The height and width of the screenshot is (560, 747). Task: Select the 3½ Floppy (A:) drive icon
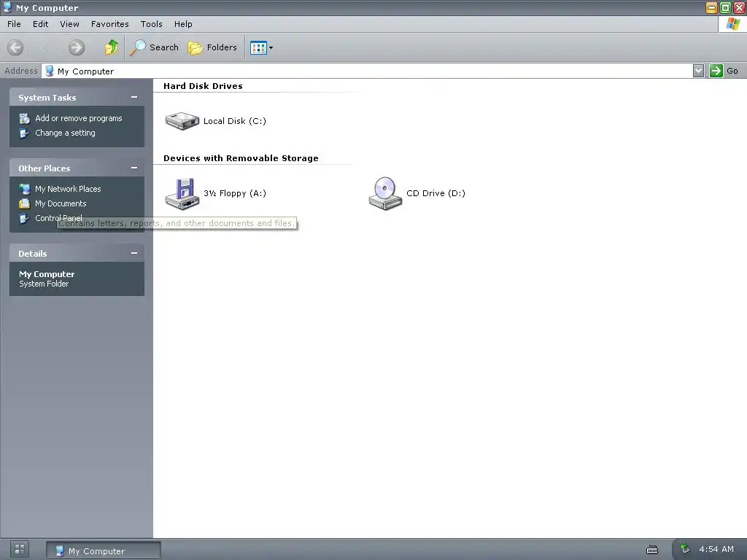pyautogui.click(x=182, y=193)
